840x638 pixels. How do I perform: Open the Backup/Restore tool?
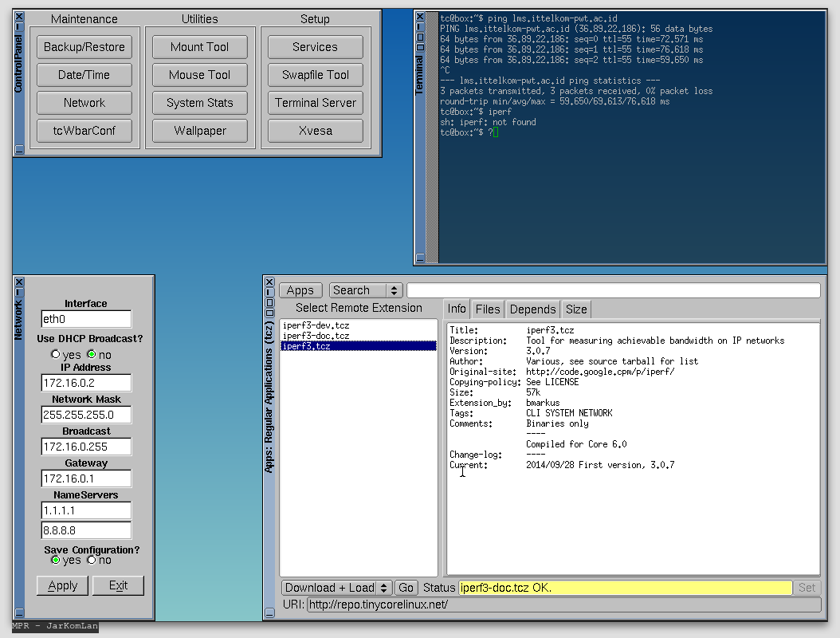[x=84, y=47]
